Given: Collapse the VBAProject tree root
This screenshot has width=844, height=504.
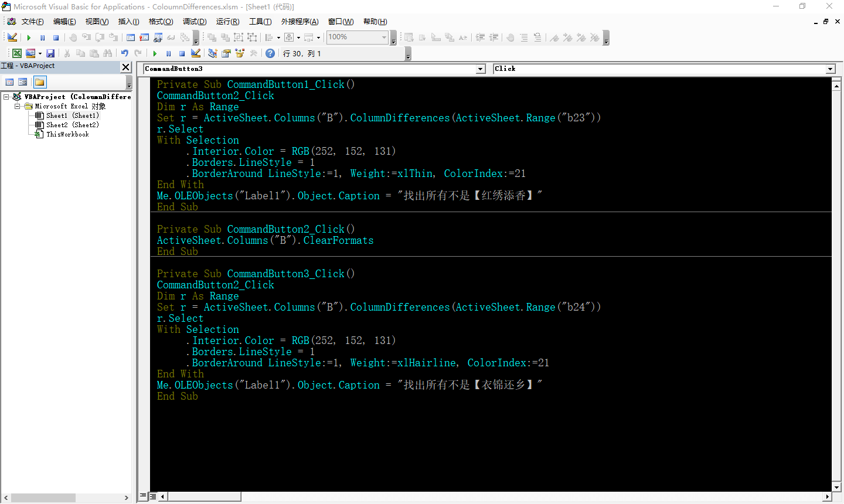Looking at the screenshot, I should (6, 97).
